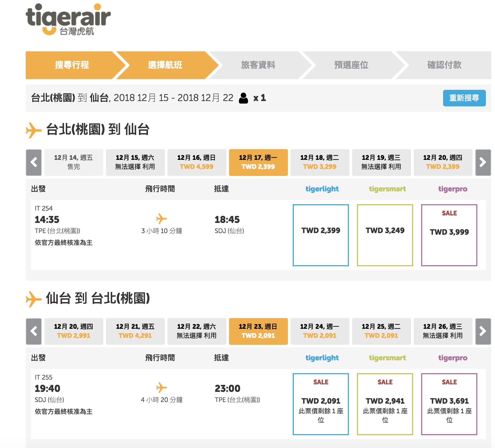The image size is (495, 448).
Task: Select return date 12月 23 TWD 2,091
Action: pyautogui.click(x=258, y=331)
